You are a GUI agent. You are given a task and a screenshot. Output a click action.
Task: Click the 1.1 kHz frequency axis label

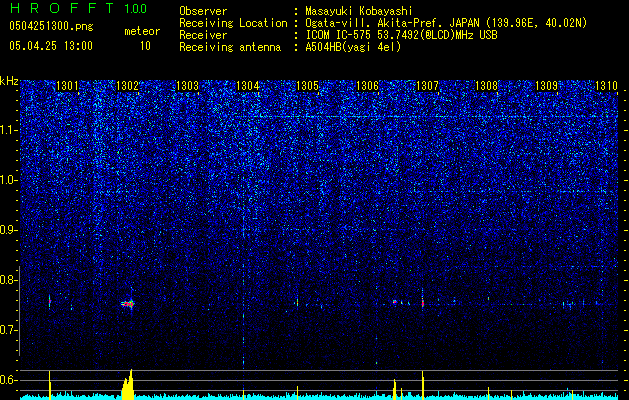(8, 130)
